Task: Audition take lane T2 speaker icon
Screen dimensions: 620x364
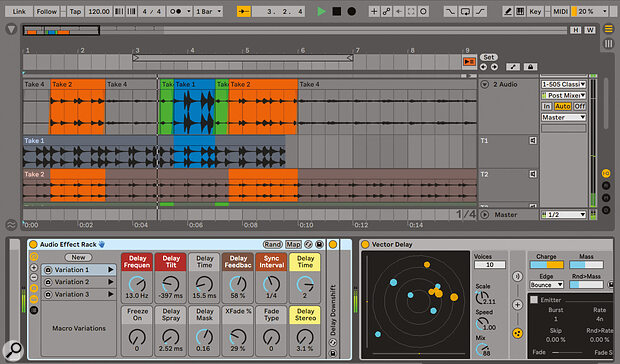Action: coord(533,174)
